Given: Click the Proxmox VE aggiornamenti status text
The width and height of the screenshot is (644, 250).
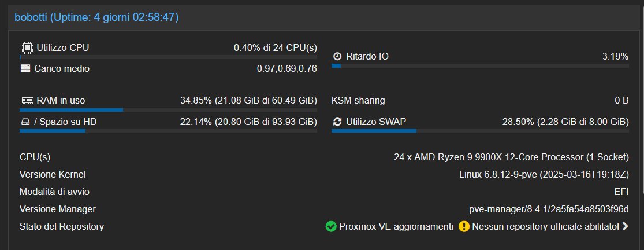Looking at the screenshot, I should pos(396,227).
